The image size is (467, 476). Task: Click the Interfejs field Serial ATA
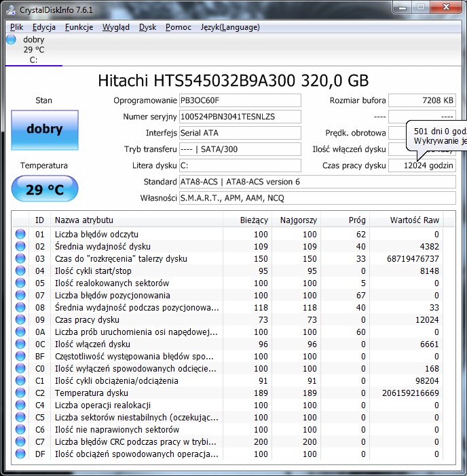click(240, 133)
